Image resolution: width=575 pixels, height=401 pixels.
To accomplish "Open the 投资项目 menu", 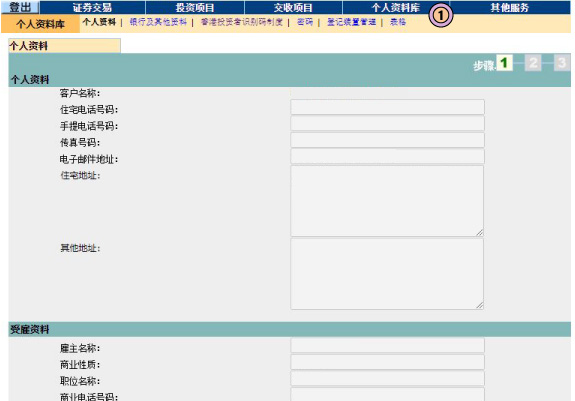I will point(195,7).
